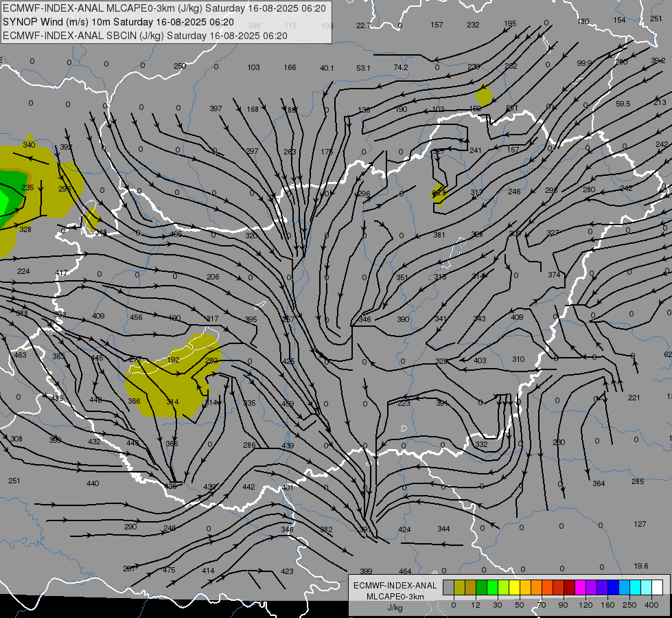The width and height of the screenshot is (672, 618).
Task: Select the map value 40.1
Action: 327,68
